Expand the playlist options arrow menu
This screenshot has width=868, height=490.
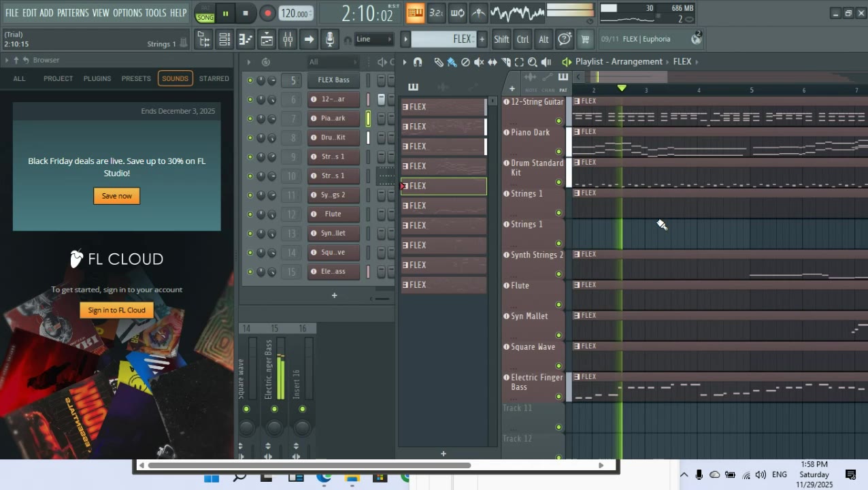click(x=405, y=62)
